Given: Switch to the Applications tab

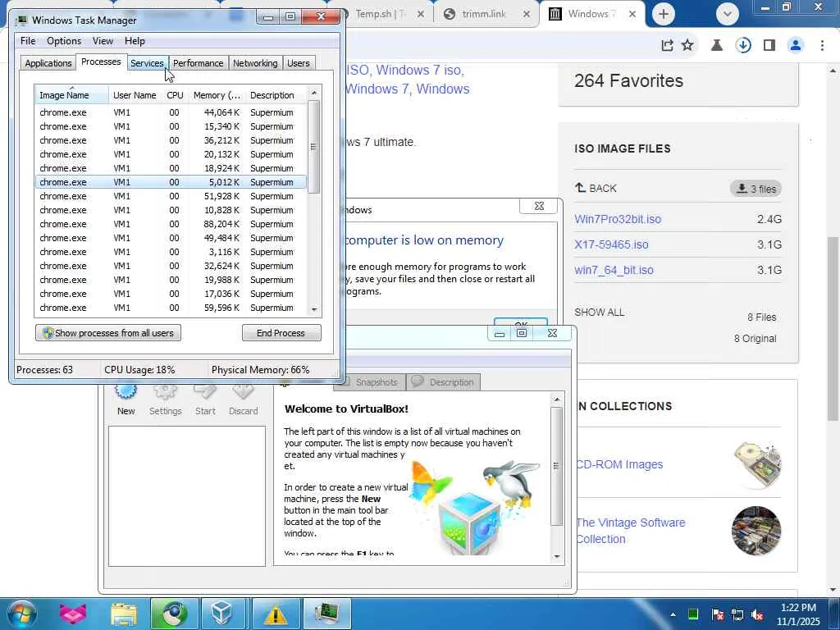Looking at the screenshot, I should 48,62.
